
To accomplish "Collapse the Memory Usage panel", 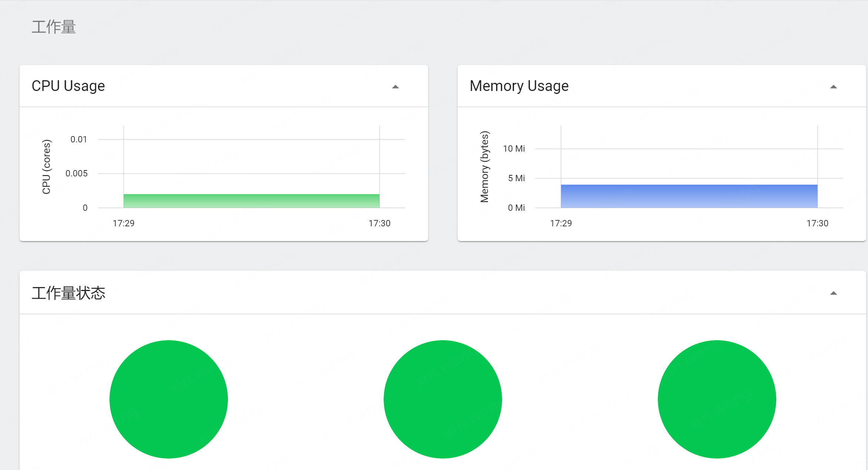I will tap(833, 87).
